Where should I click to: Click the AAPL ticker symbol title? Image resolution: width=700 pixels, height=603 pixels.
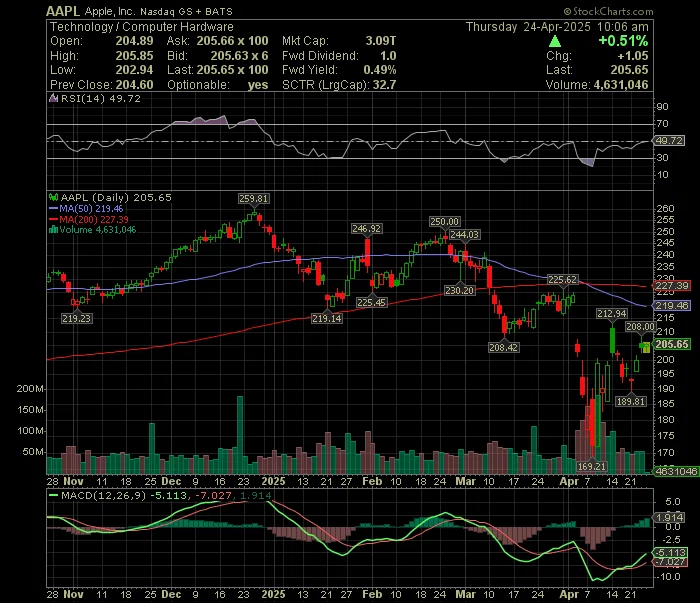coord(63,11)
